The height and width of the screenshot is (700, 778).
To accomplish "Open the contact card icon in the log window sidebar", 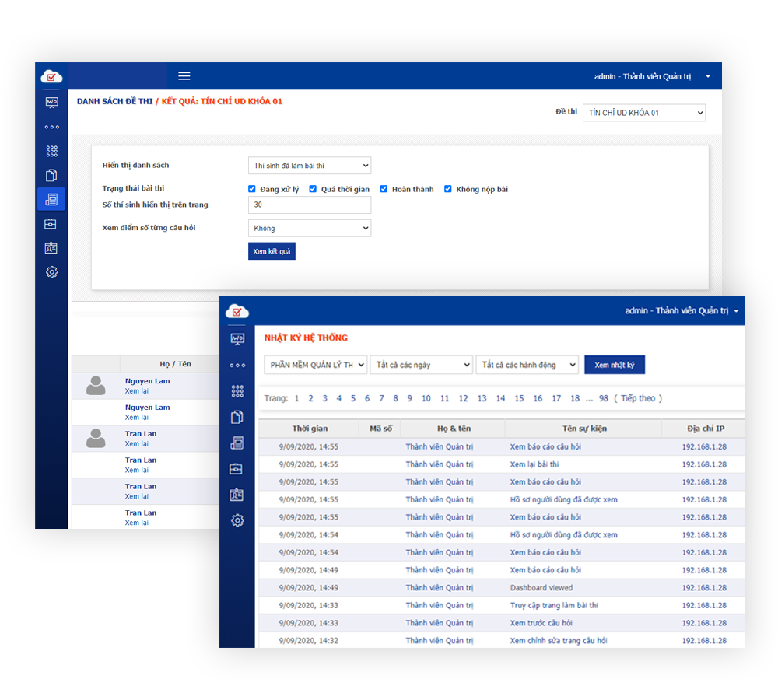I will [237, 495].
